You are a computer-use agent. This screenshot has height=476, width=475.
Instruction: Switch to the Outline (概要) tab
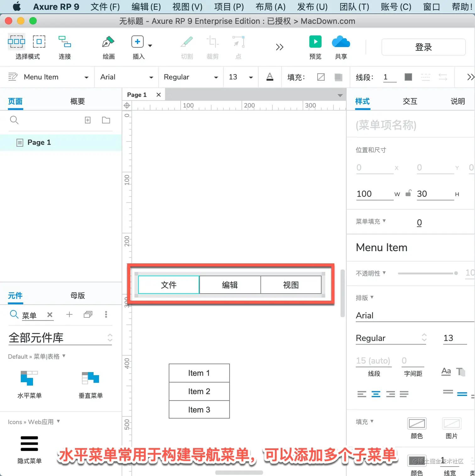point(78,101)
